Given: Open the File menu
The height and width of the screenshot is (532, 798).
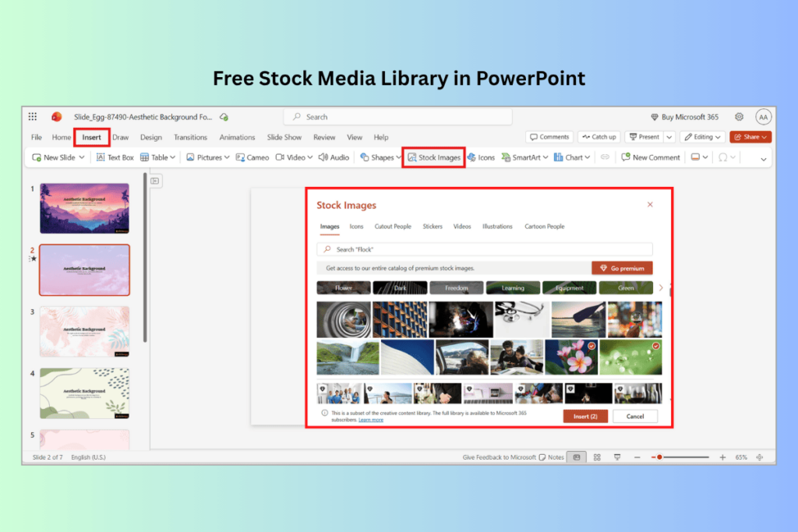Looking at the screenshot, I should point(37,137).
